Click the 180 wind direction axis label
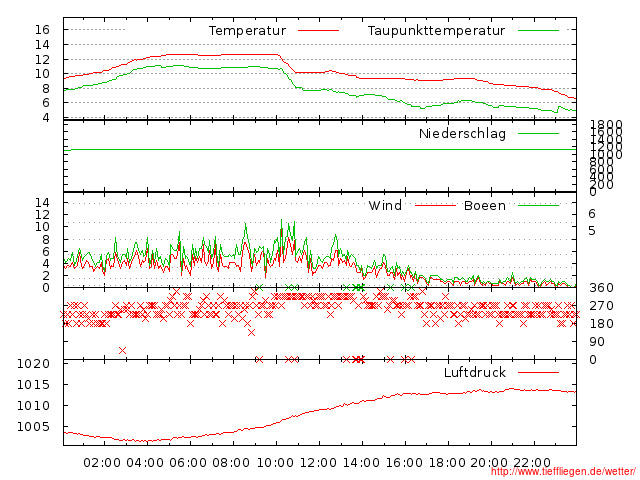640x480 pixels. click(601, 324)
